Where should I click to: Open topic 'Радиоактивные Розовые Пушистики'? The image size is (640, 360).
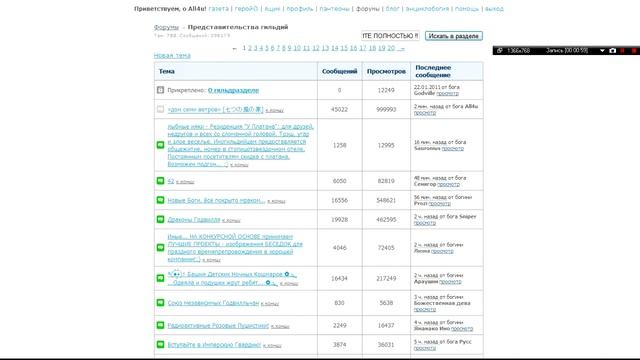[x=218, y=326]
